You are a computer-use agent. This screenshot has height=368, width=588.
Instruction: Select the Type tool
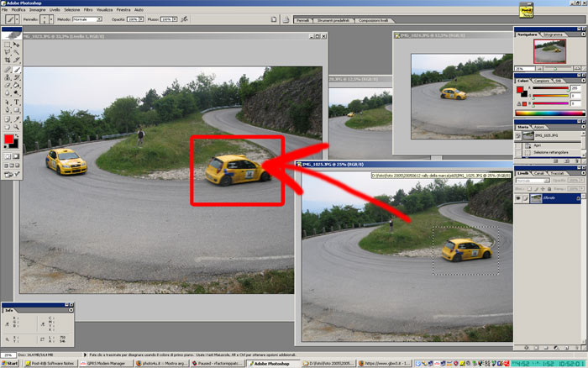tap(16, 102)
